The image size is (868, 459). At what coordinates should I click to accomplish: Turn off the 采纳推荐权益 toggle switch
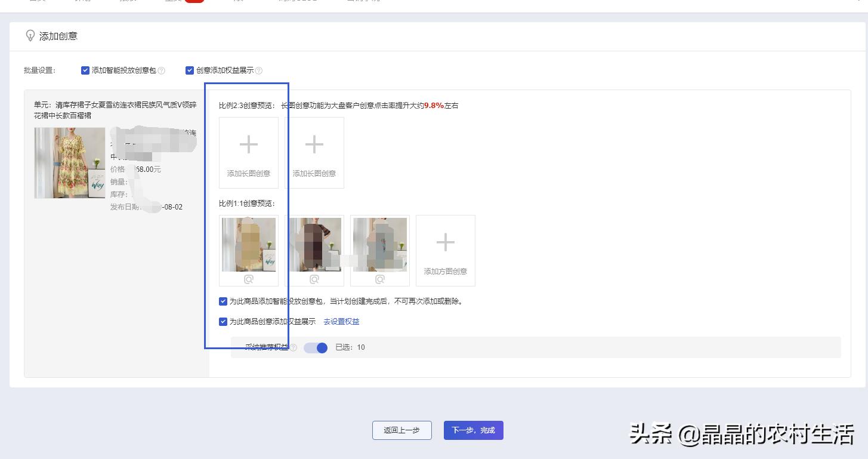click(316, 347)
